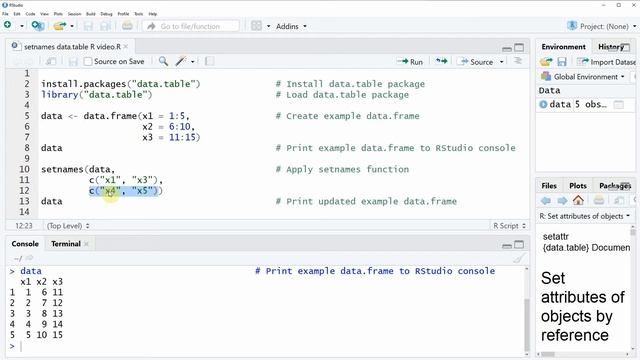The width and height of the screenshot is (640, 360).
Task: Create a new project using the R project icon
Action: point(38,26)
